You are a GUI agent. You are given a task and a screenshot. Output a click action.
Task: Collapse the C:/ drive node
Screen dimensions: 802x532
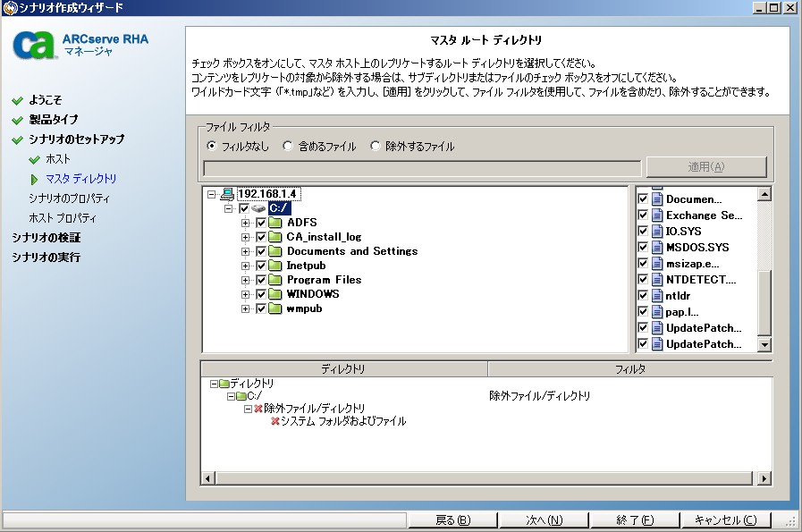(229, 208)
